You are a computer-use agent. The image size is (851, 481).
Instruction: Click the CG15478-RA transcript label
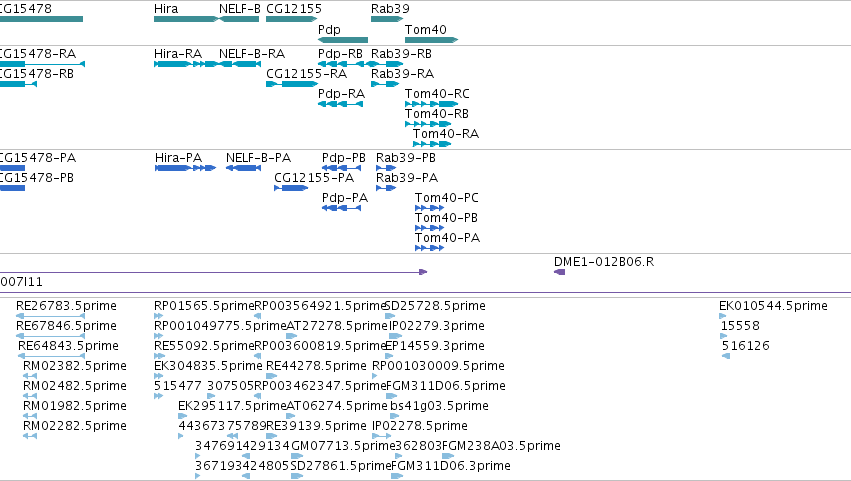[x=38, y=54]
